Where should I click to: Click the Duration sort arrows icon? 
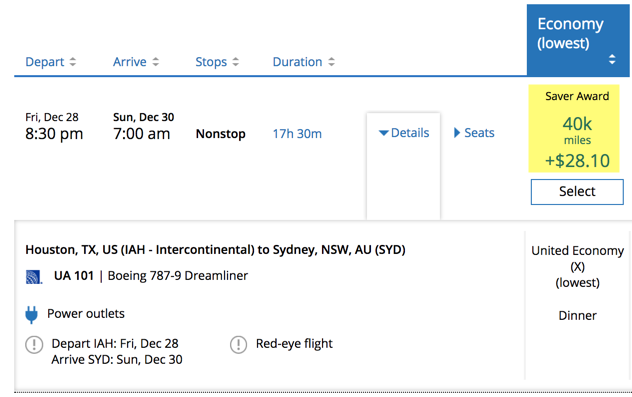click(331, 62)
